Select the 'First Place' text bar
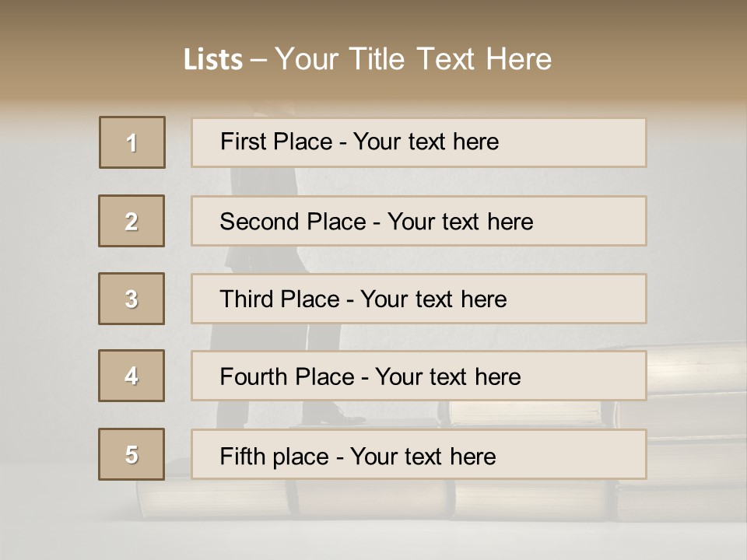 [419, 142]
